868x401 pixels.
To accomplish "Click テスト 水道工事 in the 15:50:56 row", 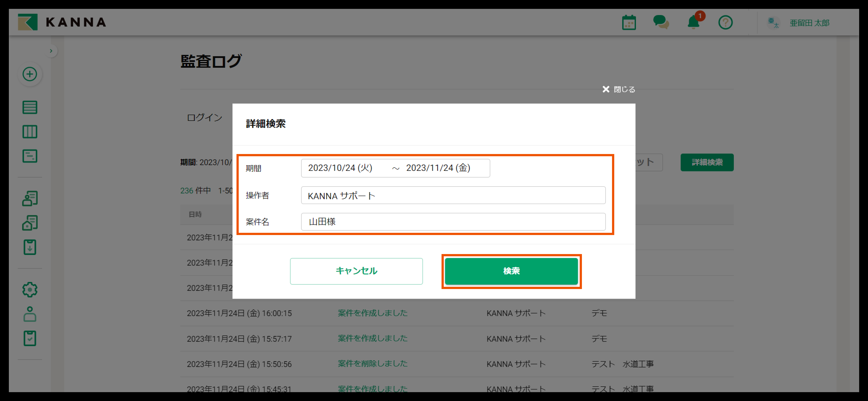I will point(622,364).
